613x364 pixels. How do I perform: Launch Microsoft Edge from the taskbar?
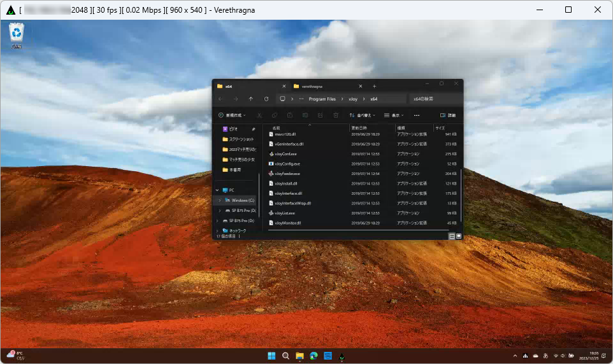[314, 356]
